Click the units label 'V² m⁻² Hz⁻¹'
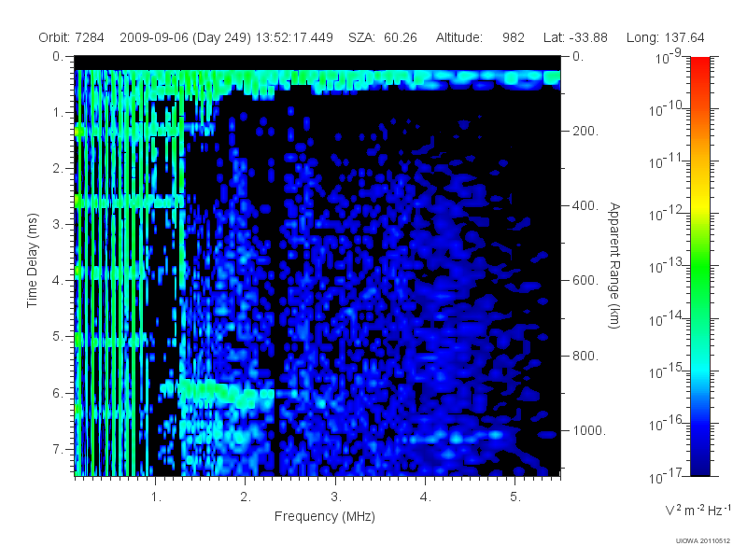This screenshot has height=560, width=747. tap(698, 510)
